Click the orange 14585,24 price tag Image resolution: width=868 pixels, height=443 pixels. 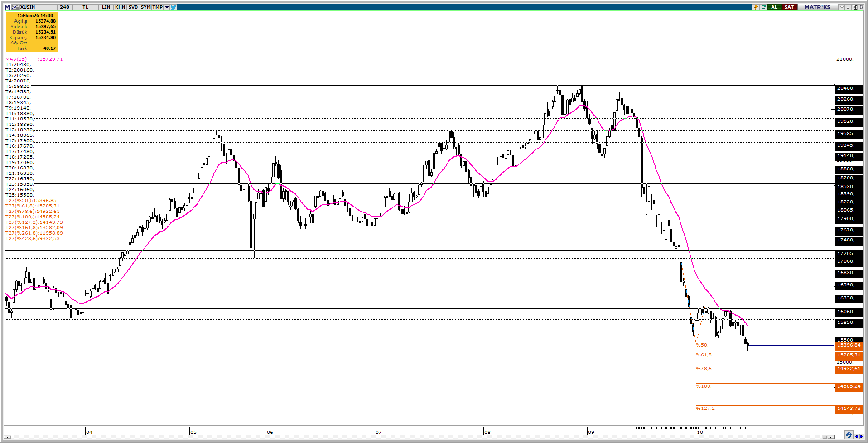click(x=849, y=386)
